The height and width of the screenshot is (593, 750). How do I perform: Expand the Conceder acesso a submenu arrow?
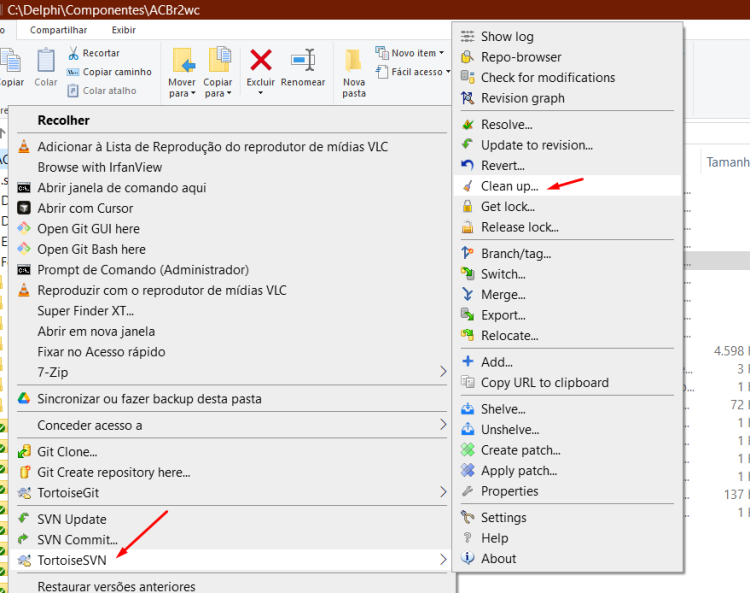click(x=443, y=425)
